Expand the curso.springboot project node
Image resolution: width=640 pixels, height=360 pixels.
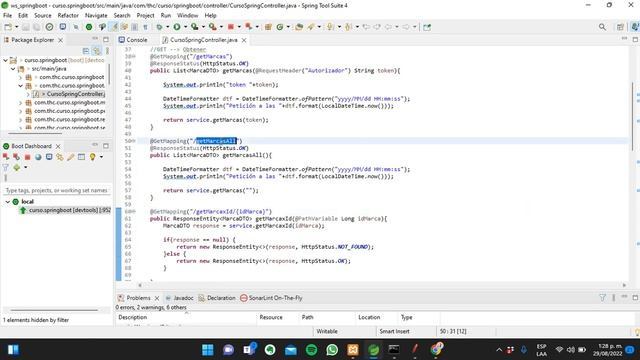tap(5, 60)
